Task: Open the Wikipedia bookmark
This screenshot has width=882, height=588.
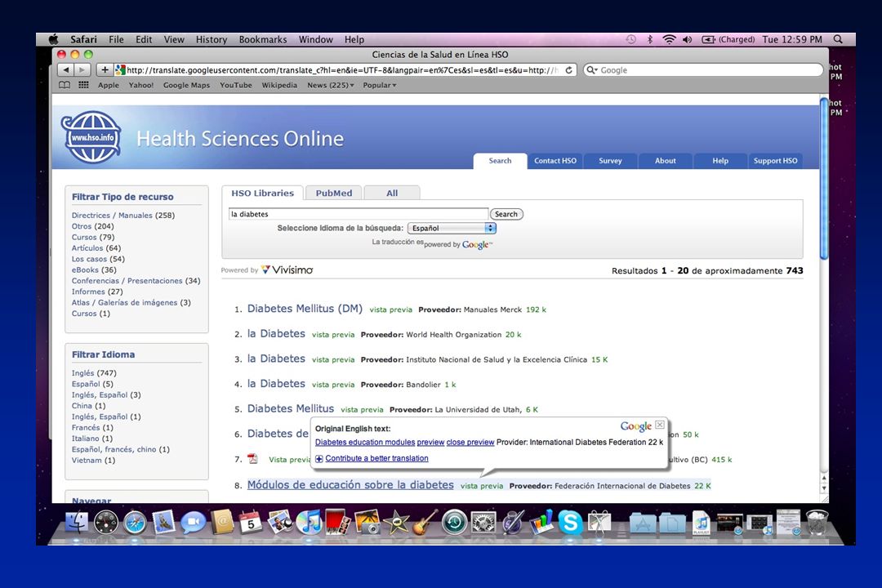Action: [x=279, y=85]
